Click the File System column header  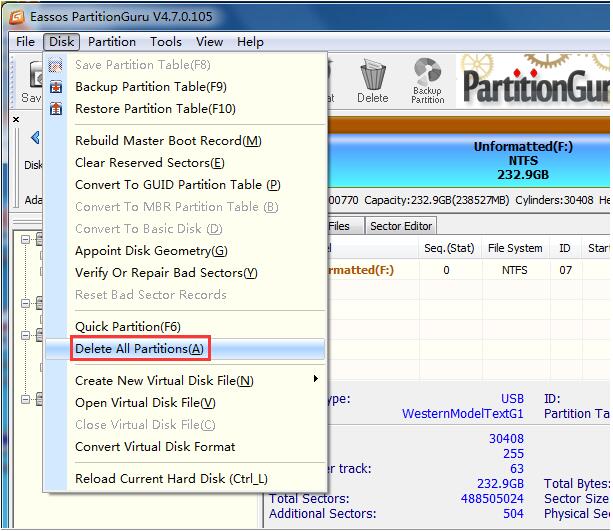(515, 248)
